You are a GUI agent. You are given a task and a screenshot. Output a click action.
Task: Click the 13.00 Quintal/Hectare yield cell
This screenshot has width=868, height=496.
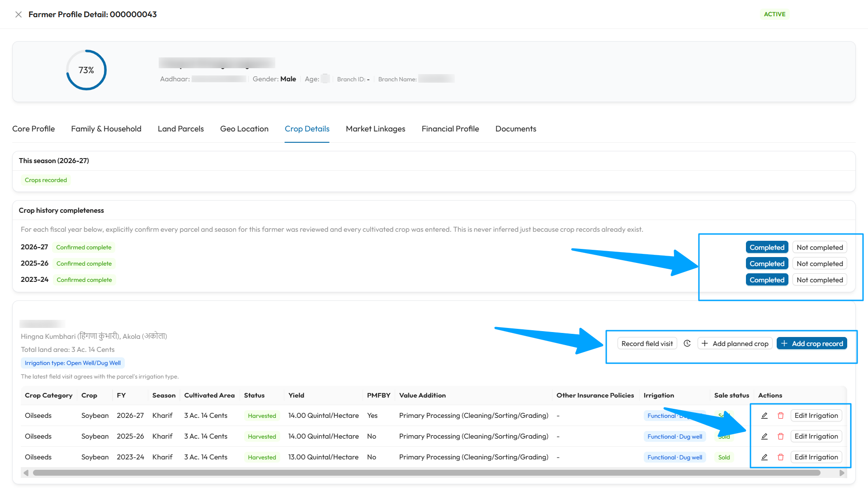(x=323, y=457)
